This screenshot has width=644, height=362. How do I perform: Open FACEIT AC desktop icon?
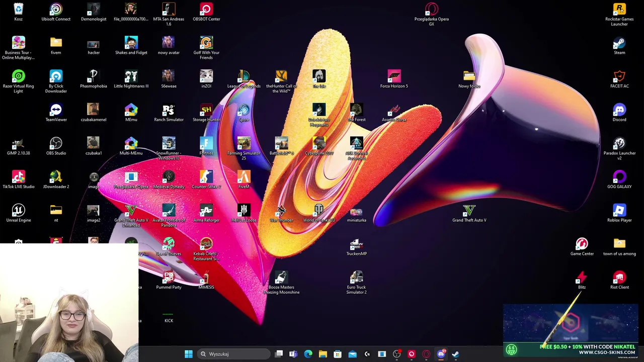click(x=619, y=79)
